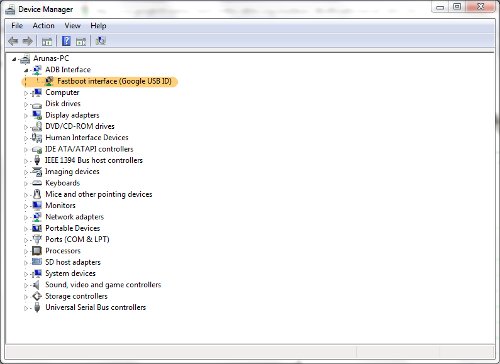This screenshot has width=500, height=364.
Task: Close the Device Manager window
Action: pos(480,7)
